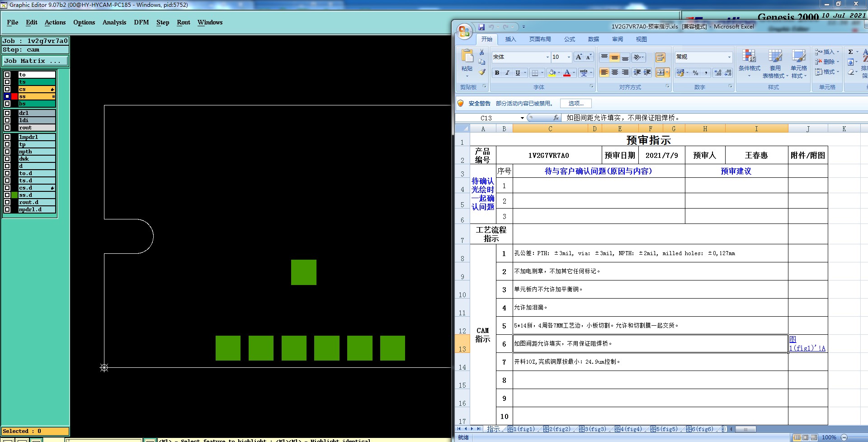Image resolution: width=868 pixels, height=442 pixels.
Task: Click the Wrap Text icon
Action: [x=660, y=57]
